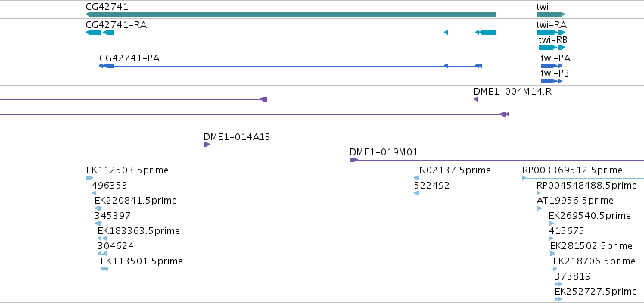The height and width of the screenshot is (303, 644).
Task: Open EST RP003369512.5prime
Action: (x=572, y=170)
